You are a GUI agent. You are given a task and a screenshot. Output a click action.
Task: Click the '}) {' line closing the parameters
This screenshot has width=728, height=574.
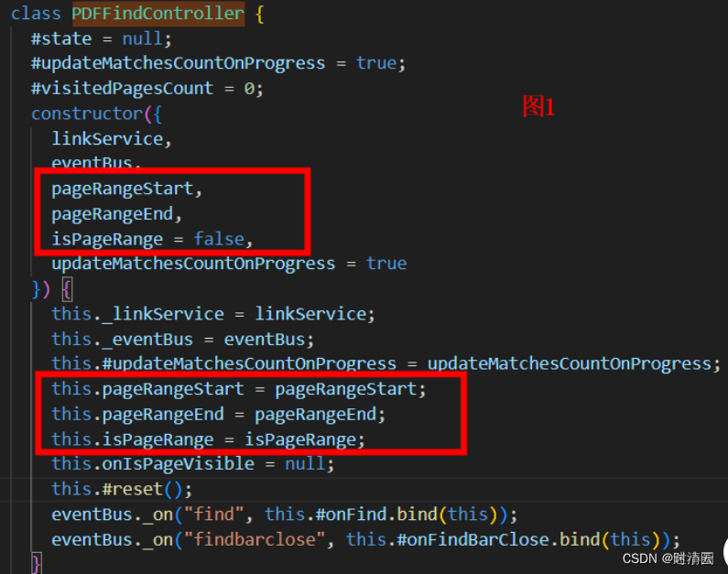[x=51, y=289]
